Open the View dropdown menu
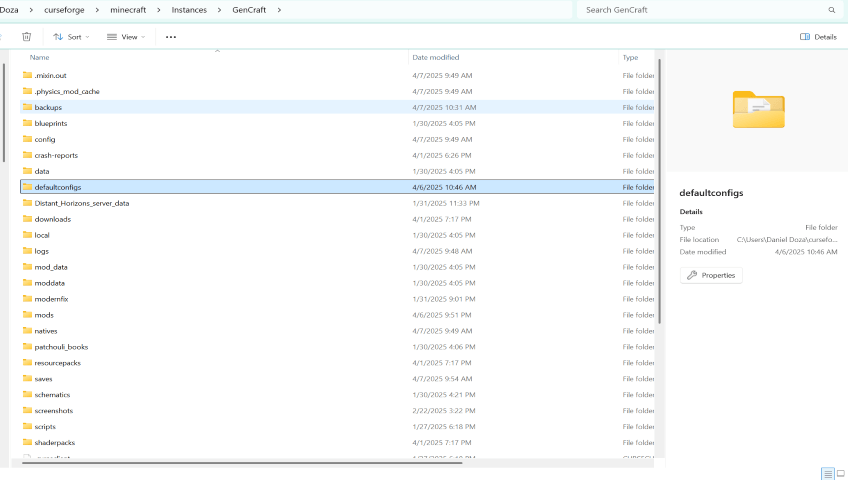The height and width of the screenshot is (480, 848). pyautogui.click(x=126, y=37)
